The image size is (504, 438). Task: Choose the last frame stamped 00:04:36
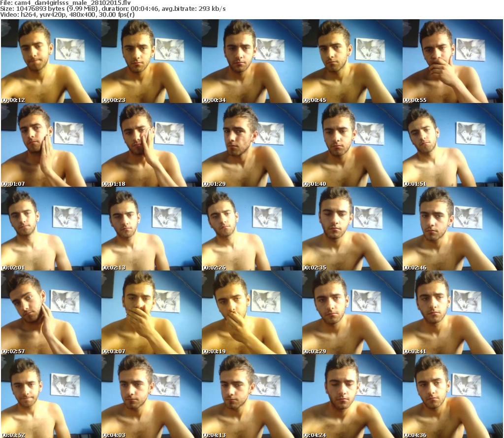point(453,396)
